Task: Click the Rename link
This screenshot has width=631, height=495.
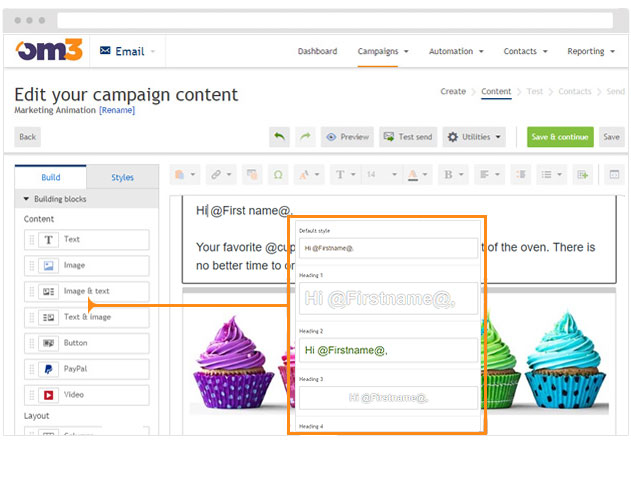Action: click(116, 110)
